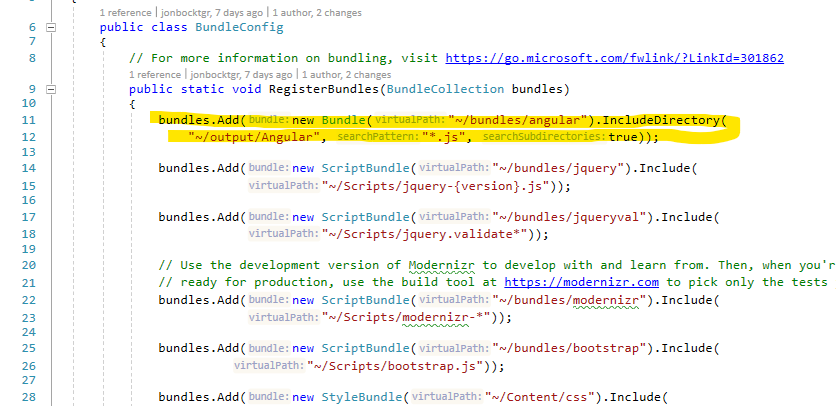The width and height of the screenshot is (836, 406).
Task: Click ScriptBundle on the jqueryval line
Action: point(365,217)
